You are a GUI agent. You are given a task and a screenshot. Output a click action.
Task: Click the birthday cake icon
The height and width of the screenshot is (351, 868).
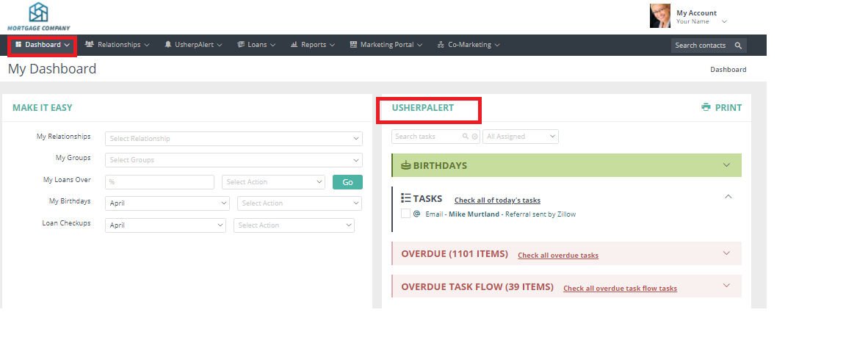pos(405,165)
